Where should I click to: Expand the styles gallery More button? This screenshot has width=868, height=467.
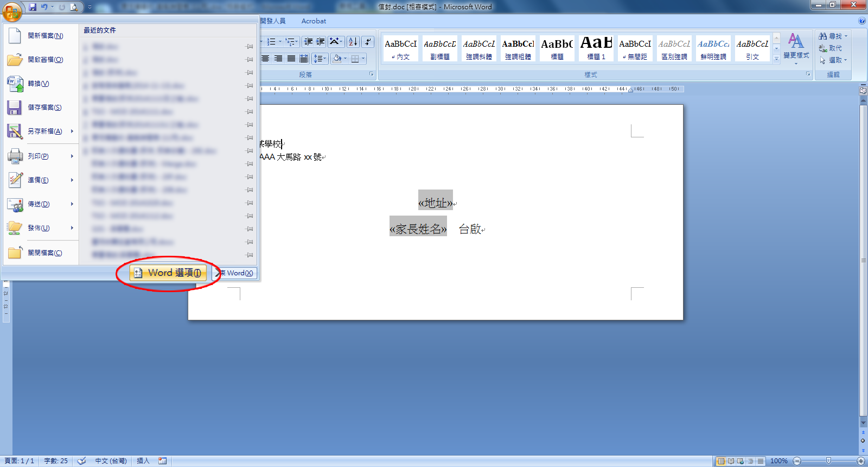[x=776, y=58]
